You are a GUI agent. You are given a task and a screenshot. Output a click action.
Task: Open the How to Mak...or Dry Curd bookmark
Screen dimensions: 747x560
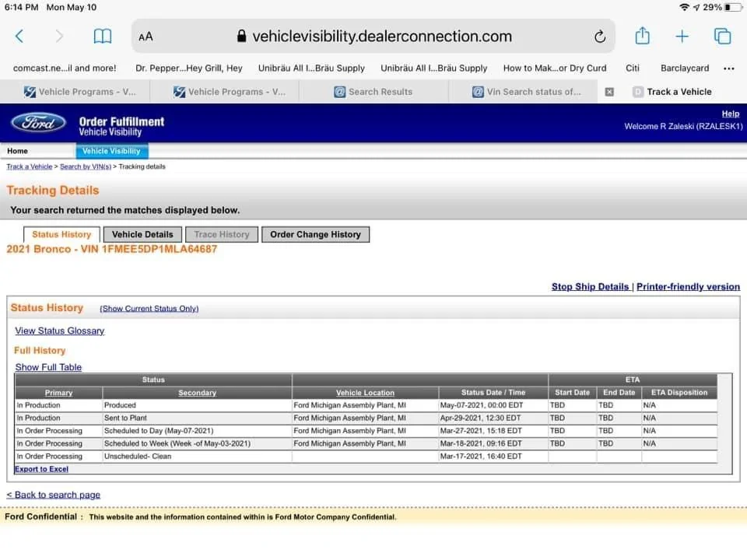coord(555,68)
